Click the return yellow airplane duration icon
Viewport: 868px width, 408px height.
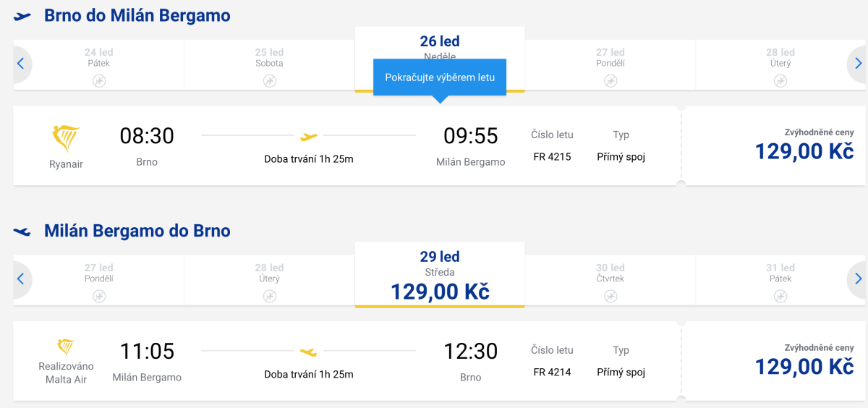coord(309,352)
